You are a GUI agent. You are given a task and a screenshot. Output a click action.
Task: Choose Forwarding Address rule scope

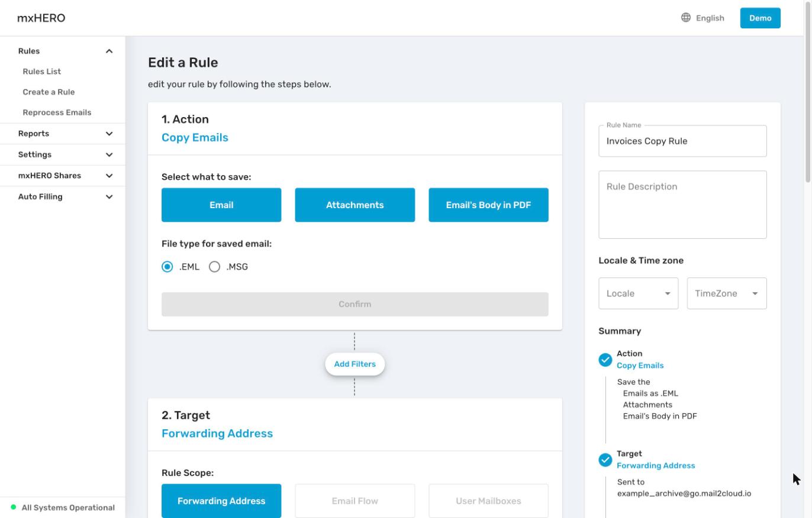click(x=221, y=501)
